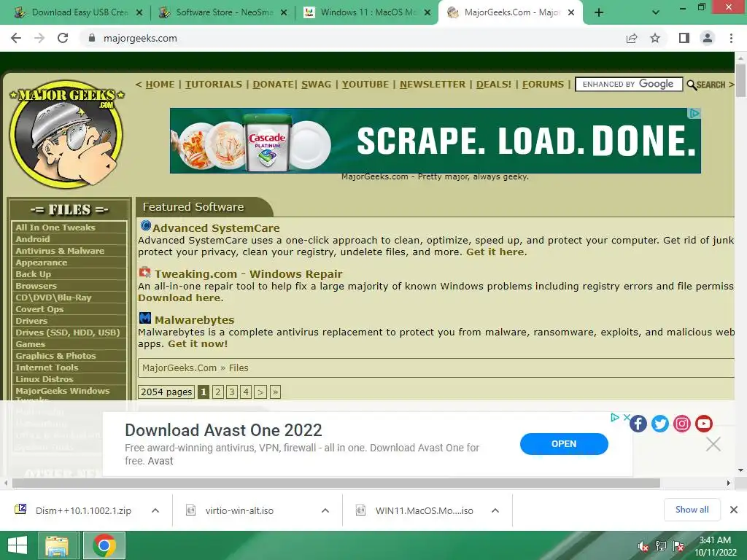
Task: Open the side panel icon
Action: [x=684, y=38]
